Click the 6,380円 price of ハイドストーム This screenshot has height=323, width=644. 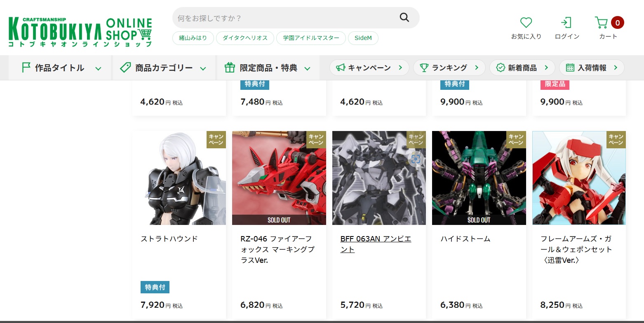point(461,305)
